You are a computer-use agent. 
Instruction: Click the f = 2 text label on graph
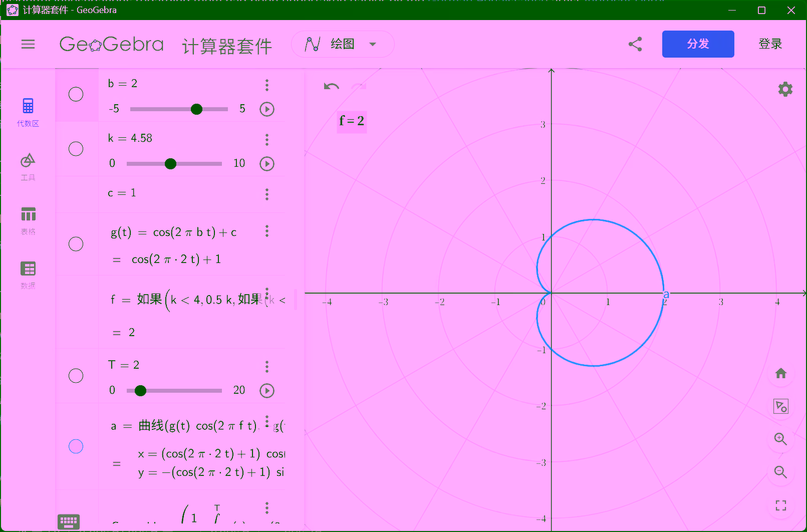coord(352,121)
